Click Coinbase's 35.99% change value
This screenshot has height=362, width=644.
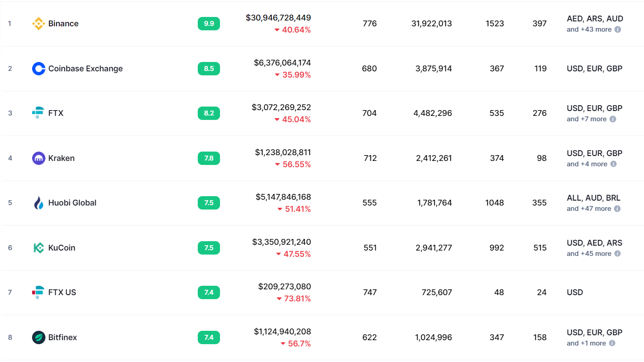pos(297,75)
